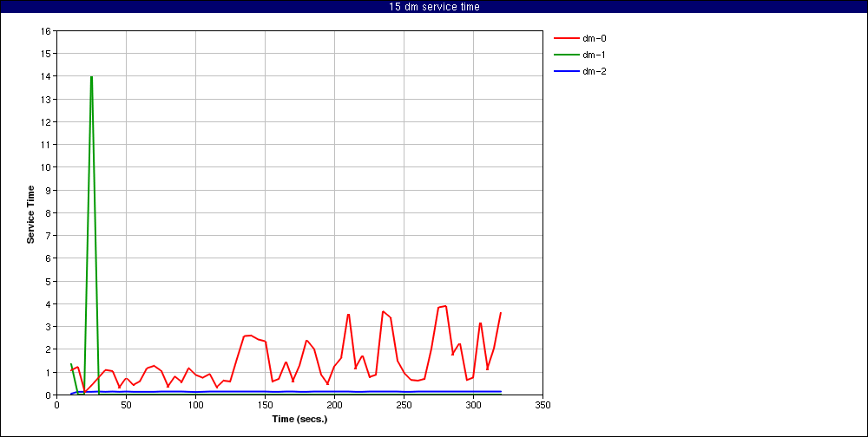Click the 'Service Time' y-axis label

(31, 213)
